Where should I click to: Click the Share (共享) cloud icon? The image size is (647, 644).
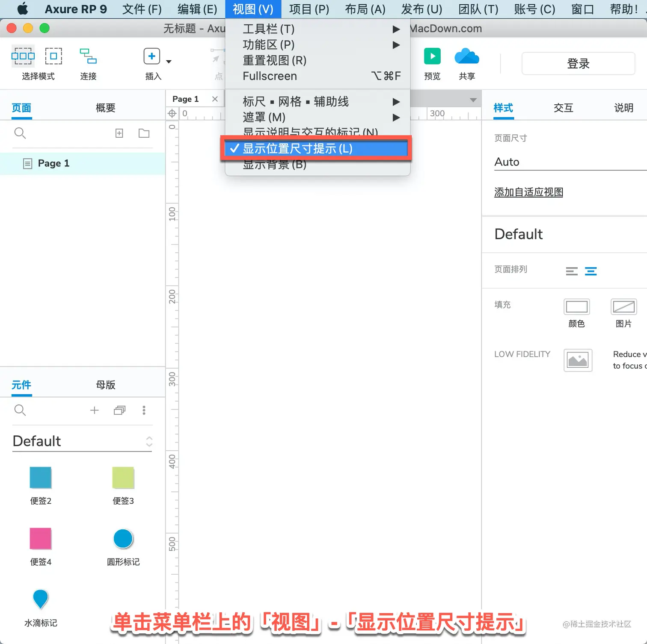coord(467,56)
